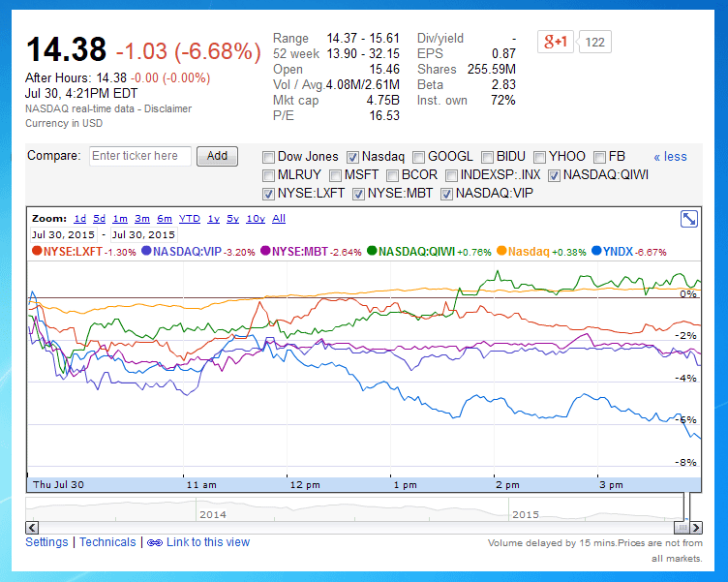Open the Settings link
The image size is (728, 582).
click(46, 542)
